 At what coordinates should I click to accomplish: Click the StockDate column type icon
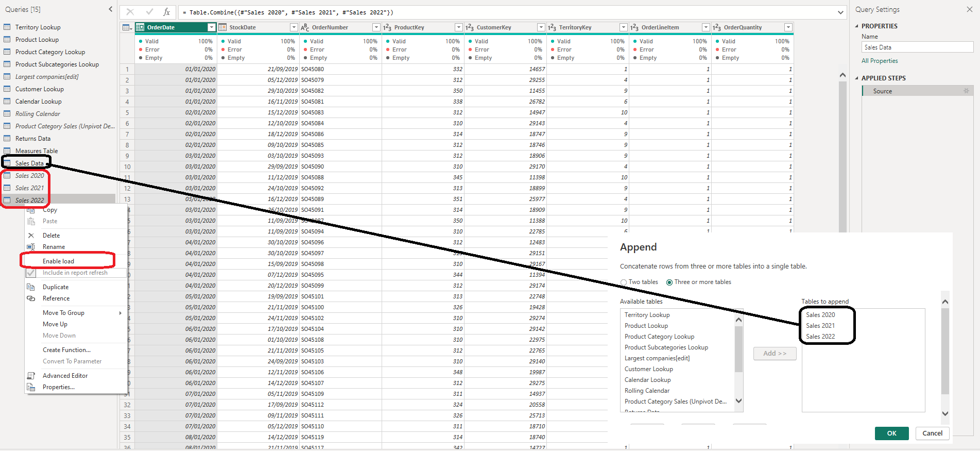(x=222, y=27)
